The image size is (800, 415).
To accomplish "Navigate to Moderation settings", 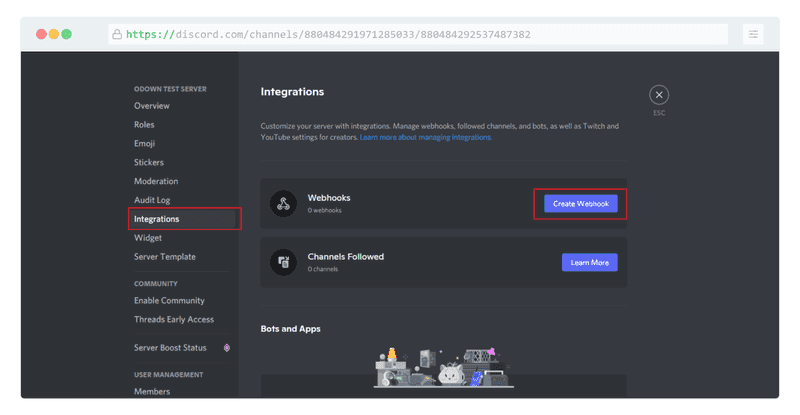I will (x=156, y=181).
